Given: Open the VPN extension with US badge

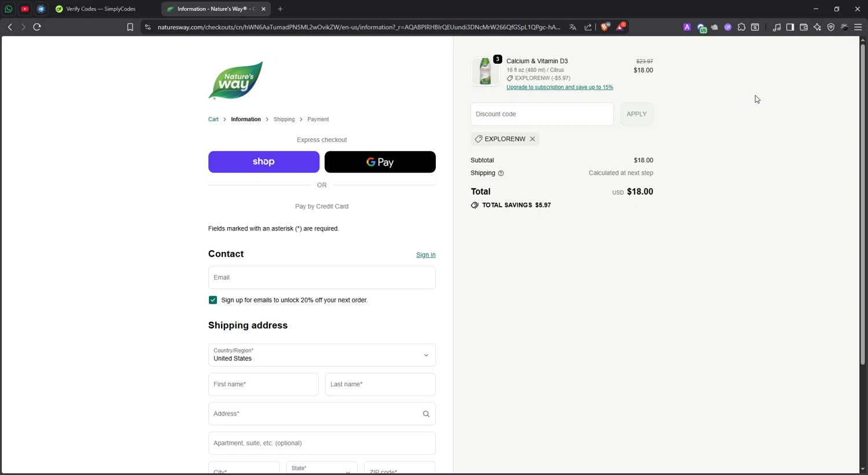Looking at the screenshot, I should [701, 28].
